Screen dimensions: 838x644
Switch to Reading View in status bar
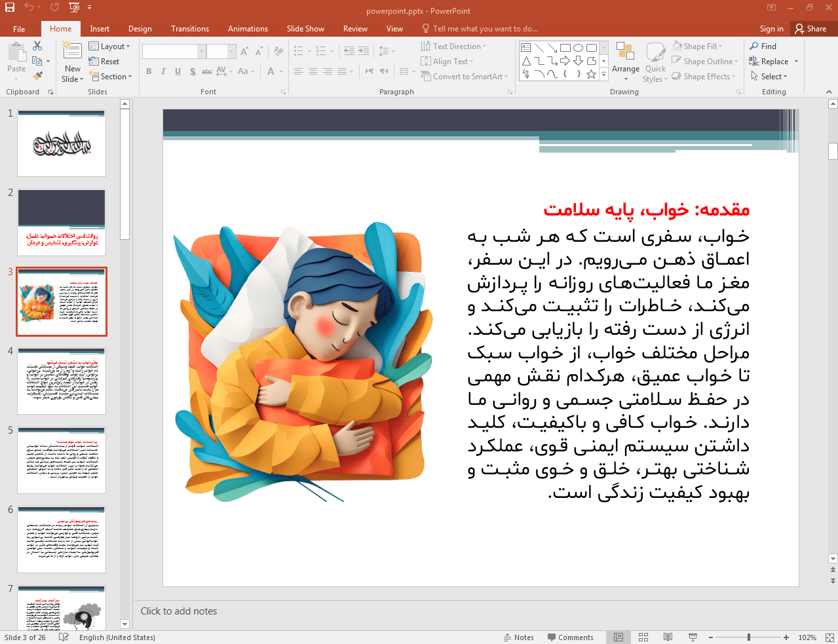click(x=668, y=637)
